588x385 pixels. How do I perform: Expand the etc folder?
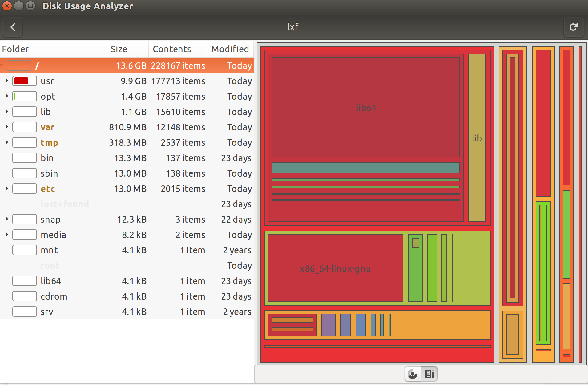tap(6, 189)
